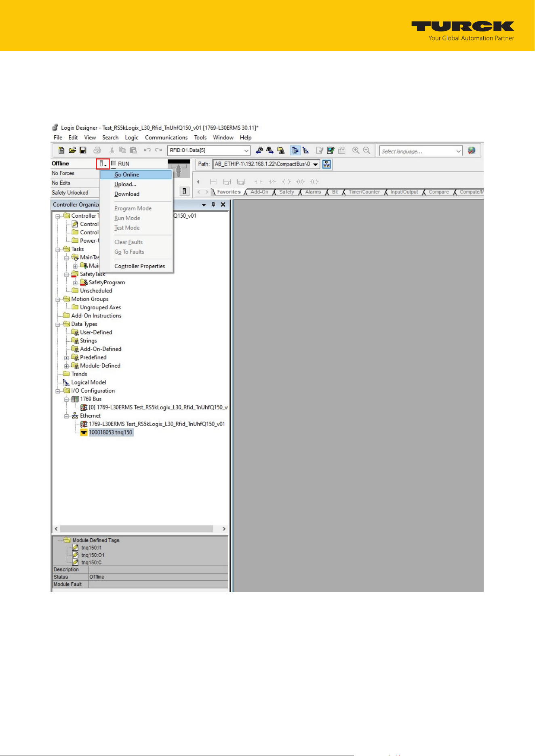Screen dimensions: 535x756
Task: Click the Cut scissors icon
Action: 112,151
